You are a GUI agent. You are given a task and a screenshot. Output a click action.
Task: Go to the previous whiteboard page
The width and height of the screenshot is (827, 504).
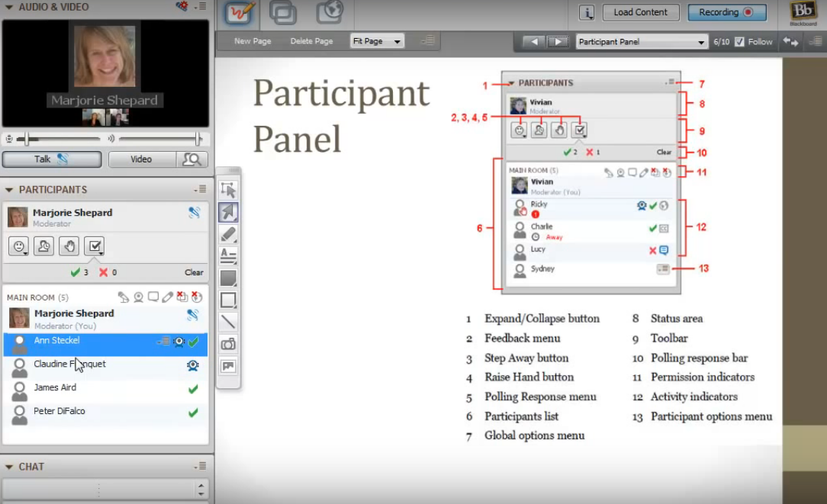coord(534,42)
